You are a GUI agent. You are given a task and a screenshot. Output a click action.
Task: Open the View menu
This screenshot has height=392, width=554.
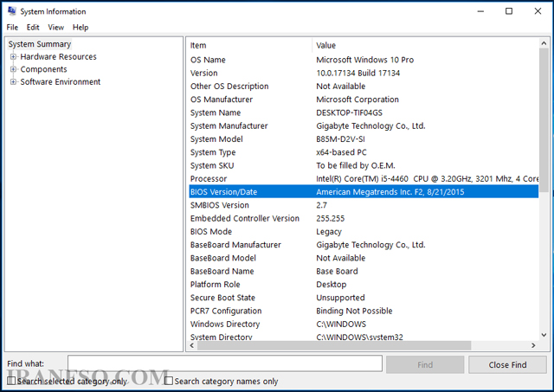[x=55, y=27]
